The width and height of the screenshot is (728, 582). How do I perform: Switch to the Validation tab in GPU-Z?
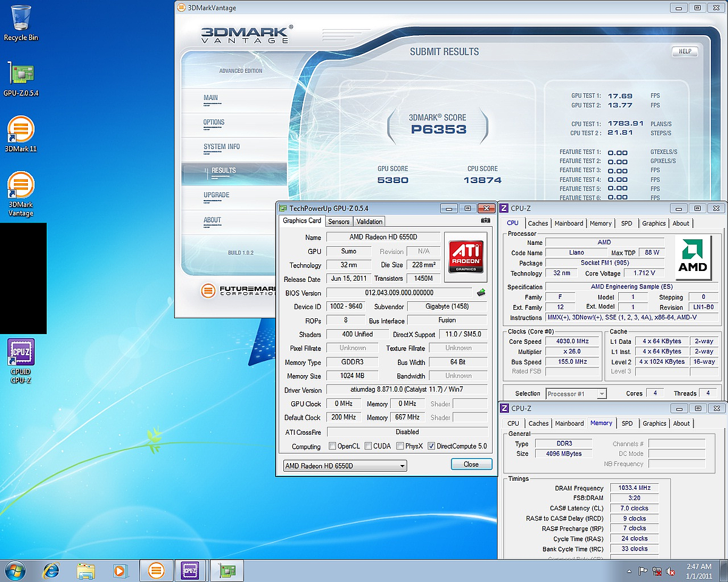pyautogui.click(x=369, y=221)
